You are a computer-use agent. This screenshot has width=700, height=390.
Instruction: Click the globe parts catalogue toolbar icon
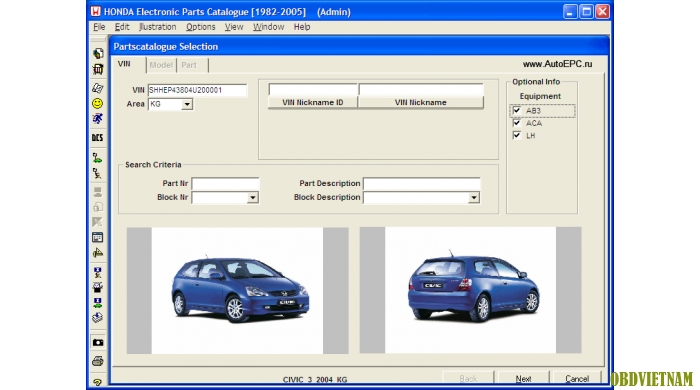point(98,54)
